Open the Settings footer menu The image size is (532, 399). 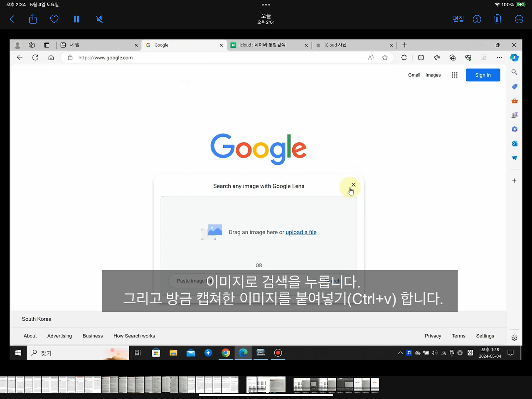point(485,336)
